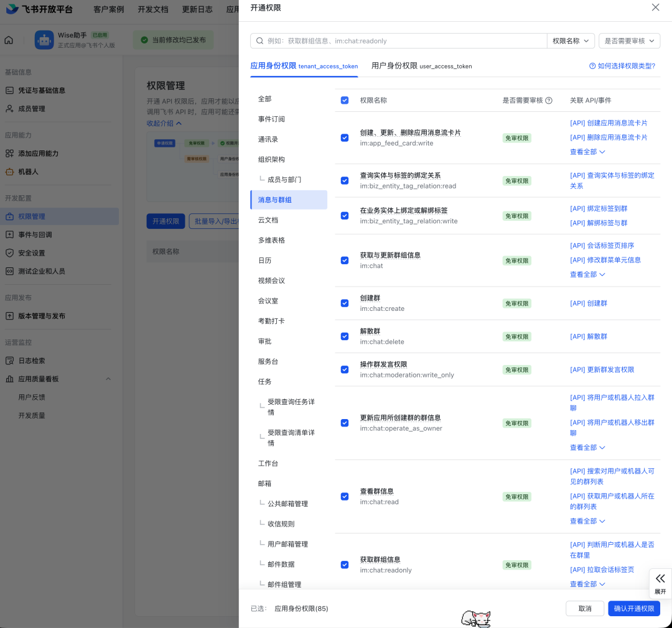This screenshot has height=628, width=672.
Task: Click the 安全设置 shield icon
Action: pyautogui.click(x=9, y=253)
